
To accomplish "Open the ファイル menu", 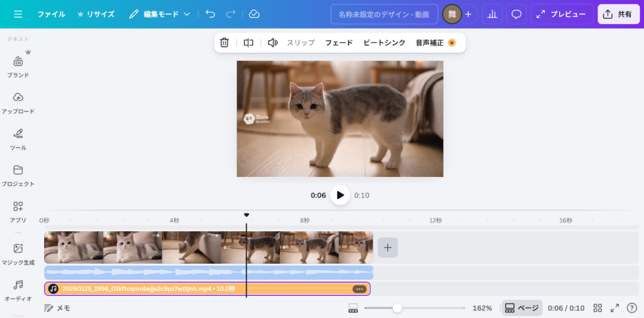I will tap(52, 14).
